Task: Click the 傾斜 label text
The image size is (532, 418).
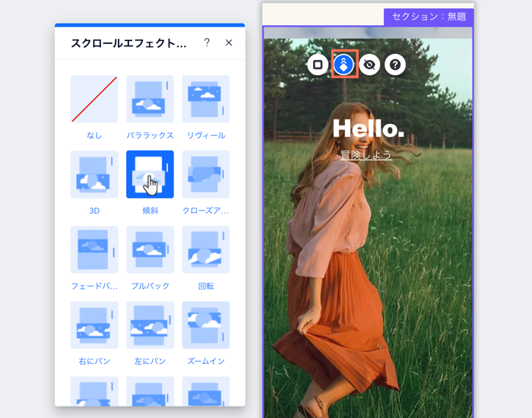Action: (150, 211)
